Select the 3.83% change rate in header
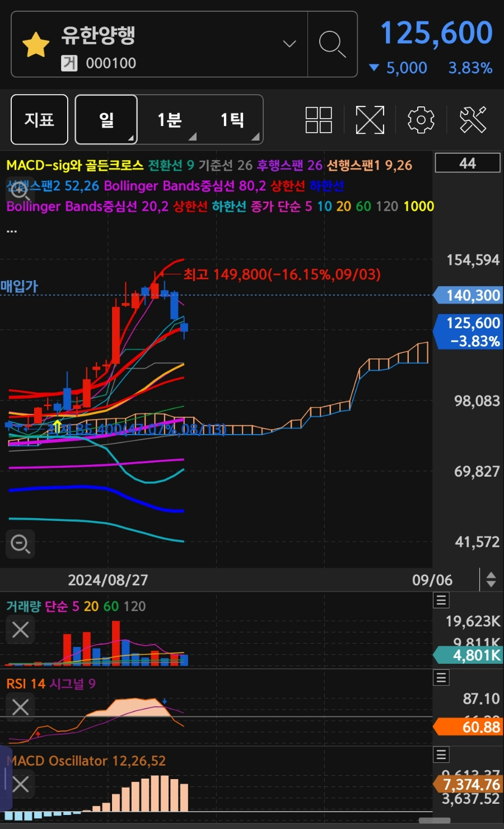 coord(470,68)
